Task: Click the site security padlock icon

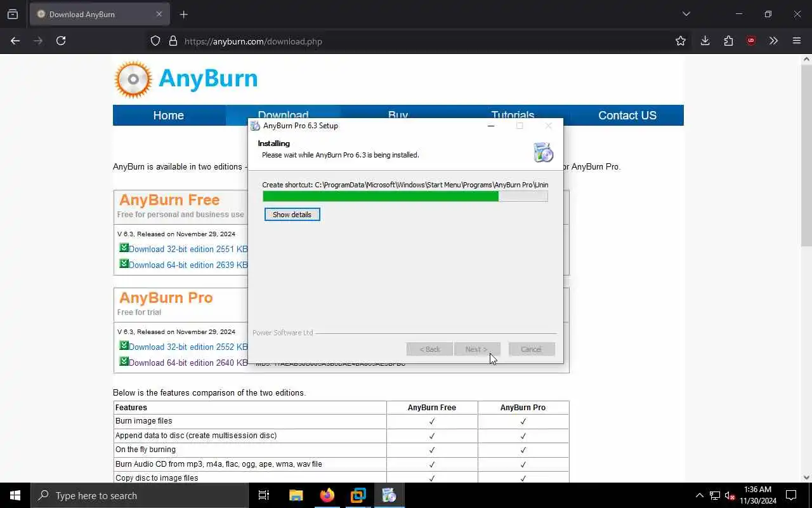Action: coord(173,41)
